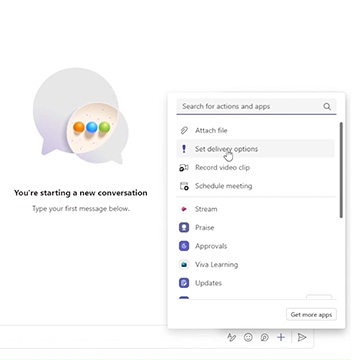Click the Loop components icon in compose bar
The width and height of the screenshot is (360, 360).
(x=265, y=337)
